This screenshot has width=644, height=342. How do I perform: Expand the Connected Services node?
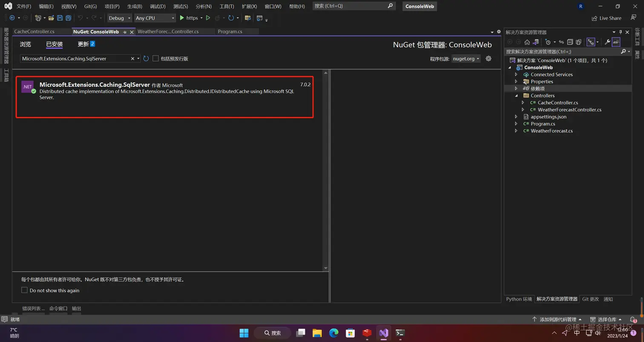[516, 74]
